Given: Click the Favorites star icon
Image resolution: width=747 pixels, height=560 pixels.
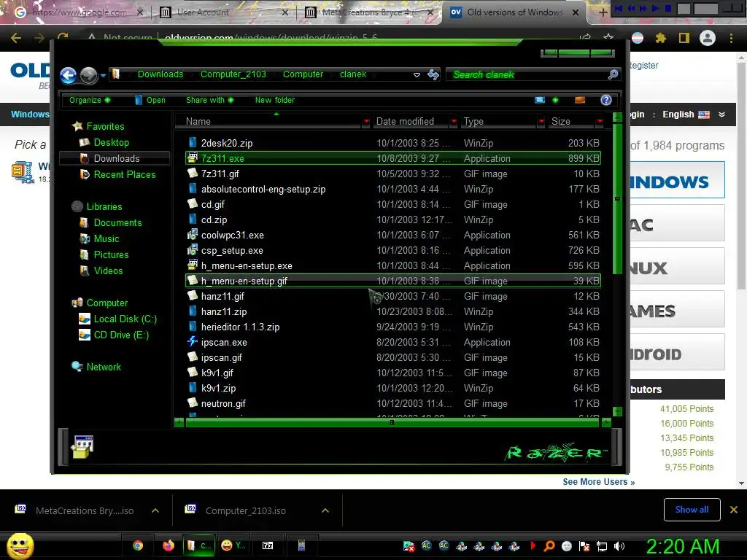Looking at the screenshot, I should [77, 126].
